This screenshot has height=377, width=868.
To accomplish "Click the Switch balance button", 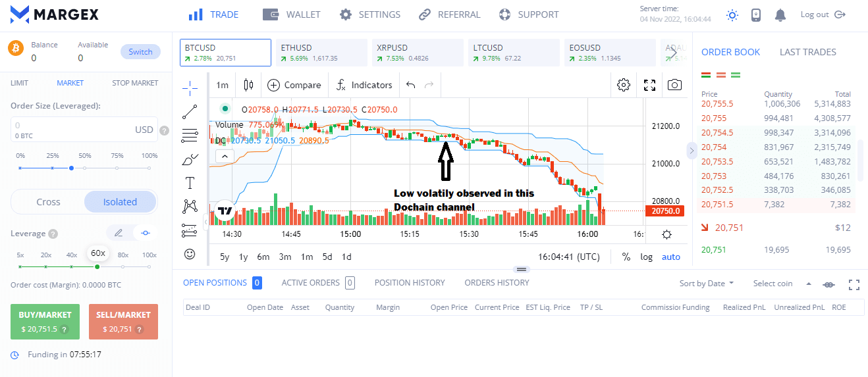I will pyautogui.click(x=140, y=52).
